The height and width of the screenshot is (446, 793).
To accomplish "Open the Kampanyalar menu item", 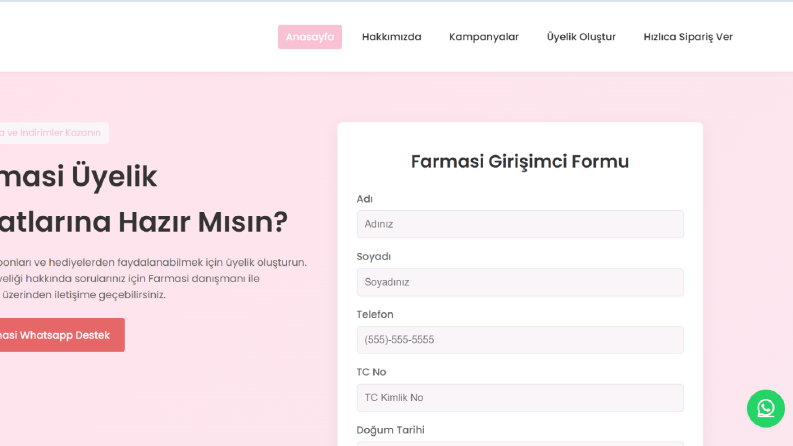I will pyautogui.click(x=484, y=37).
